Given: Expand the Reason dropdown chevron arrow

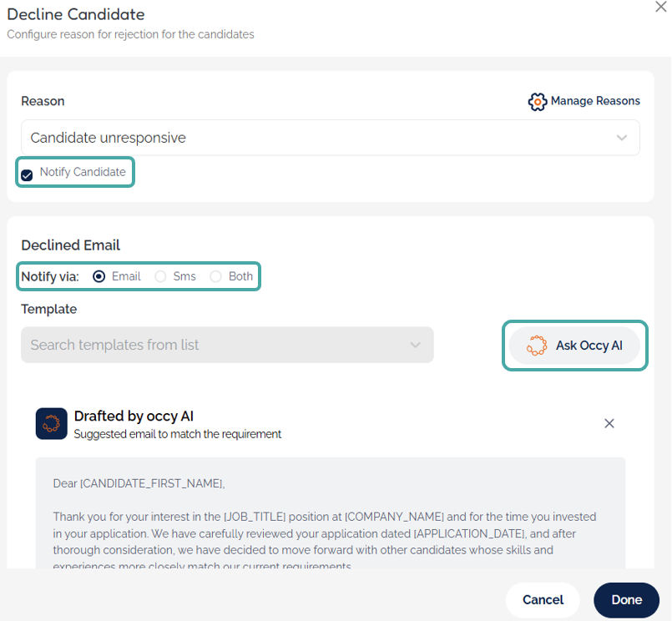Looking at the screenshot, I should (622, 138).
